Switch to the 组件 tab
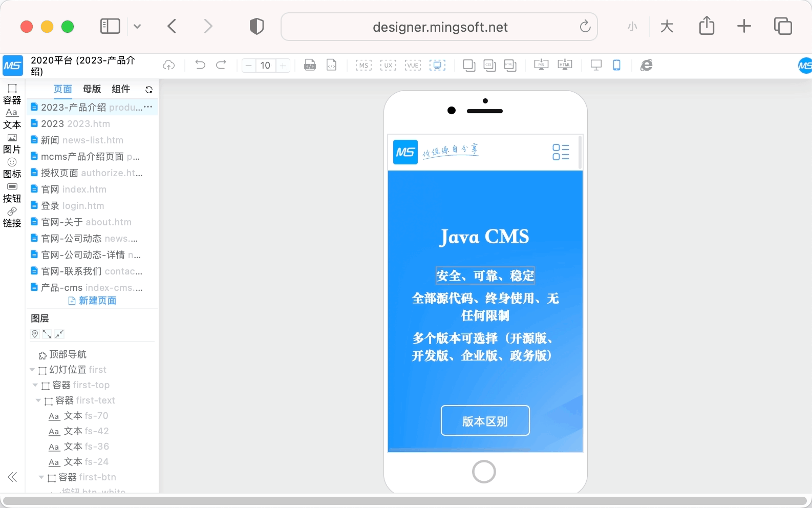This screenshot has height=508, width=812. pos(121,89)
